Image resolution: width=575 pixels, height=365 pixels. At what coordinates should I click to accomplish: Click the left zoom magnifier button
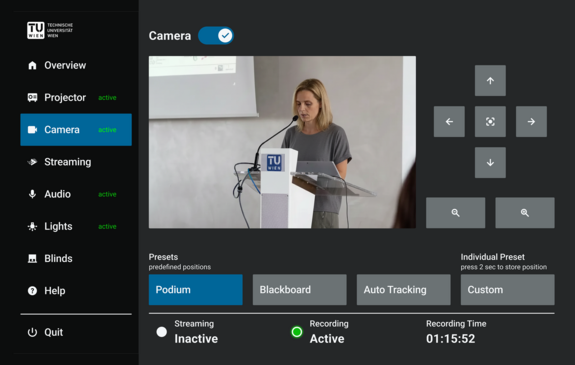(x=455, y=213)
